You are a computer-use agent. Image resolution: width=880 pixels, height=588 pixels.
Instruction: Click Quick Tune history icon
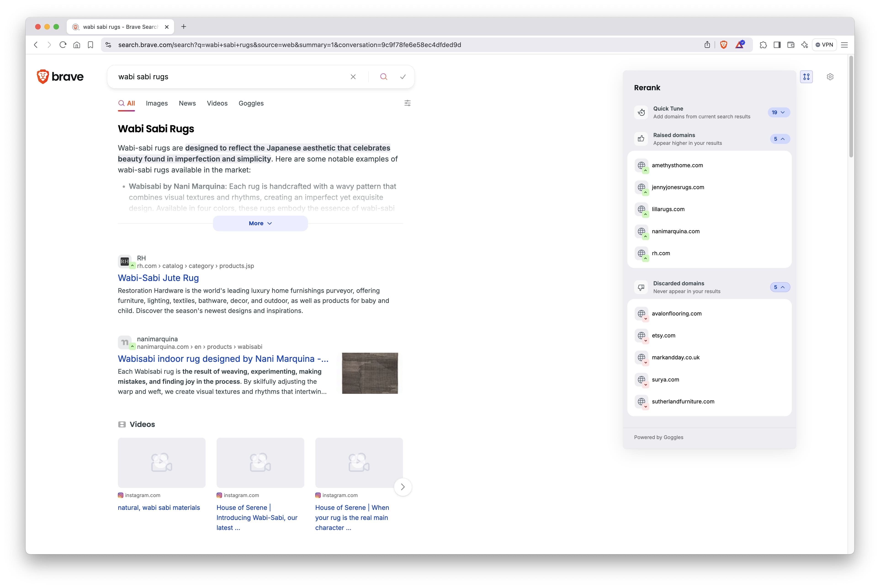tap(641, 112)
